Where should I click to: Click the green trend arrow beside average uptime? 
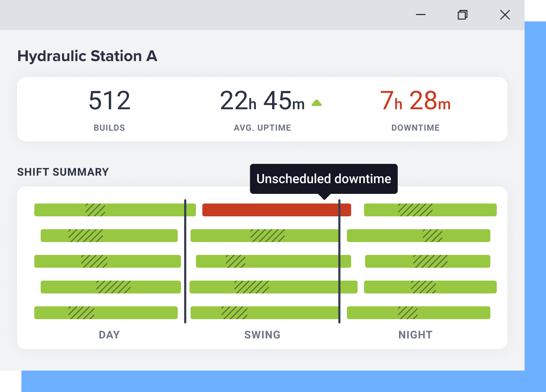click(317, 102)
